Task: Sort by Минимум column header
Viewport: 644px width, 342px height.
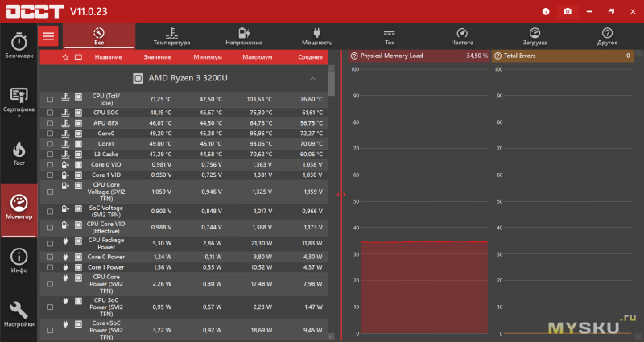Action: 208,57
